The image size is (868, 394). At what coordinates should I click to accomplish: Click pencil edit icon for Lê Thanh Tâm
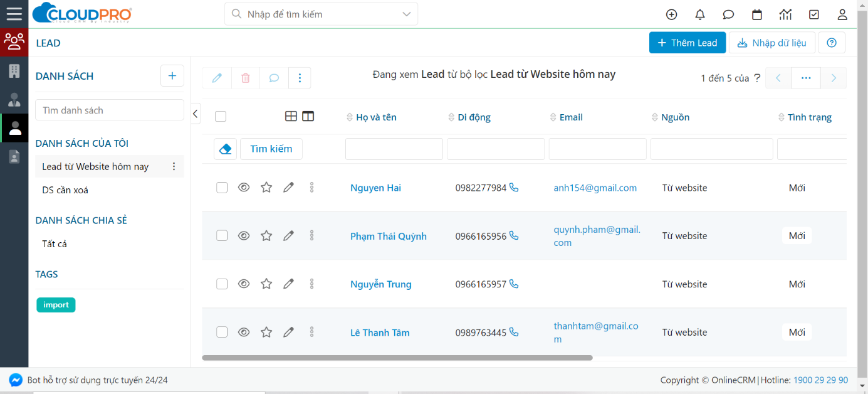point(288,333)
